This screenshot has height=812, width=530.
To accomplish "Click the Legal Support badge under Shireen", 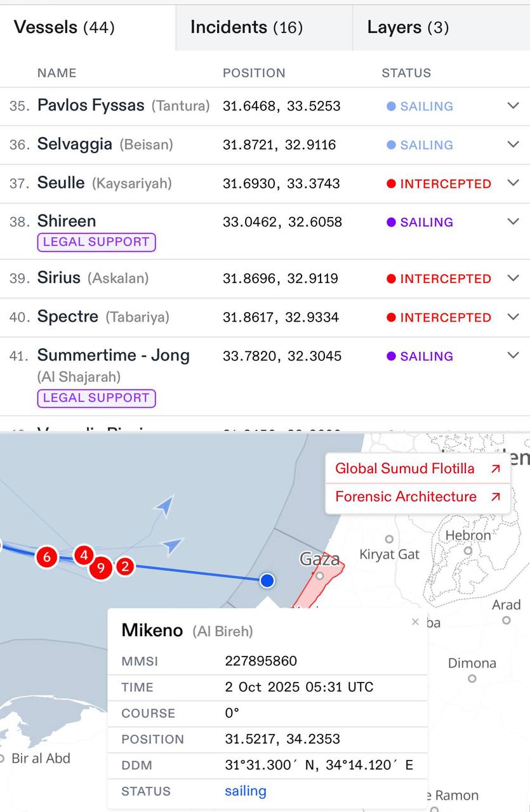I will point(96,242).
